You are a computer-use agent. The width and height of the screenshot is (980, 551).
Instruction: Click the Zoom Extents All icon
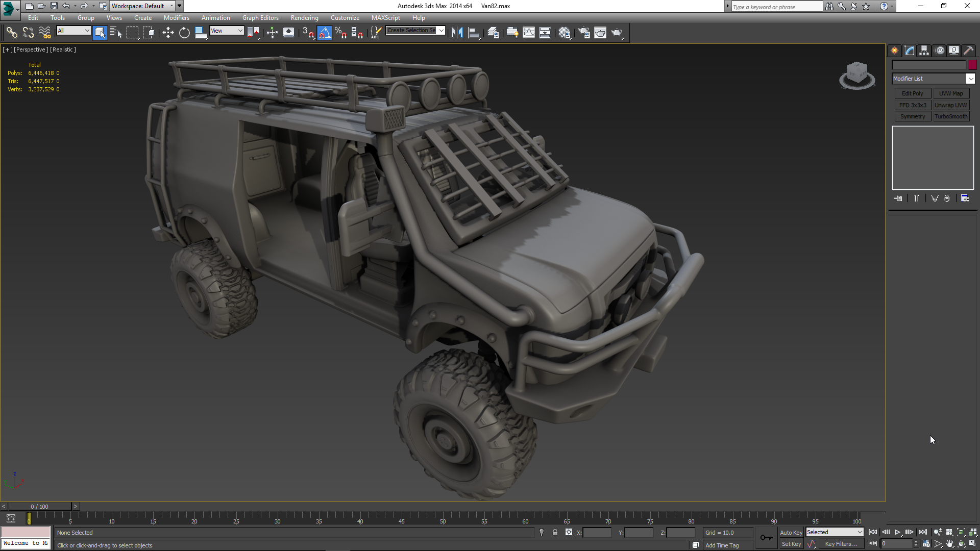(x=973, y=532)
